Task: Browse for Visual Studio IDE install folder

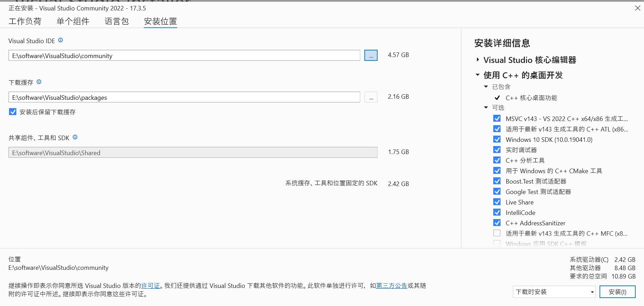Action: click(371, 55)
